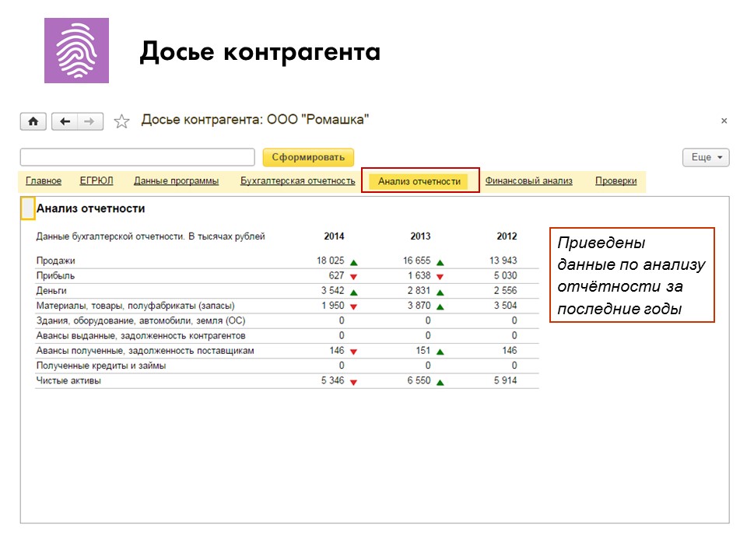
Task: Go forward with the right arrow
Action: click(90, 121)
